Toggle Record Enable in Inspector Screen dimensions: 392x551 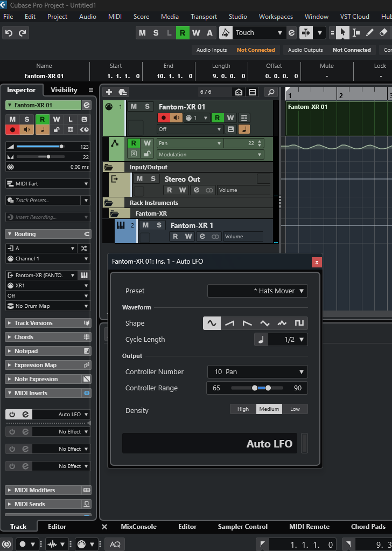pyautogui.click(x=12, y=130)
